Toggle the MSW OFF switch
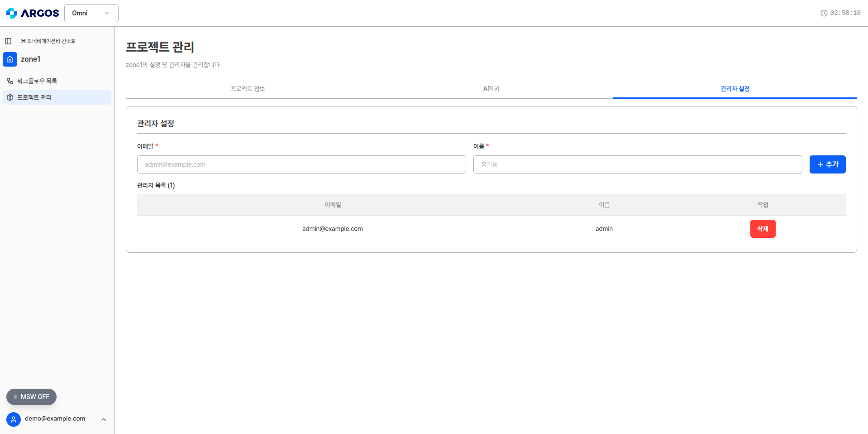Image resolution: width=868 pixels, height=434 pixels. click(31, 397)
